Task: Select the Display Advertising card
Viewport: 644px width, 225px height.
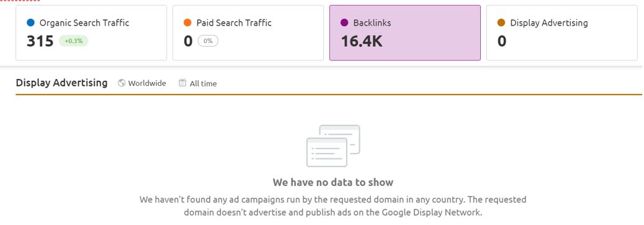Action: [562, 33]
